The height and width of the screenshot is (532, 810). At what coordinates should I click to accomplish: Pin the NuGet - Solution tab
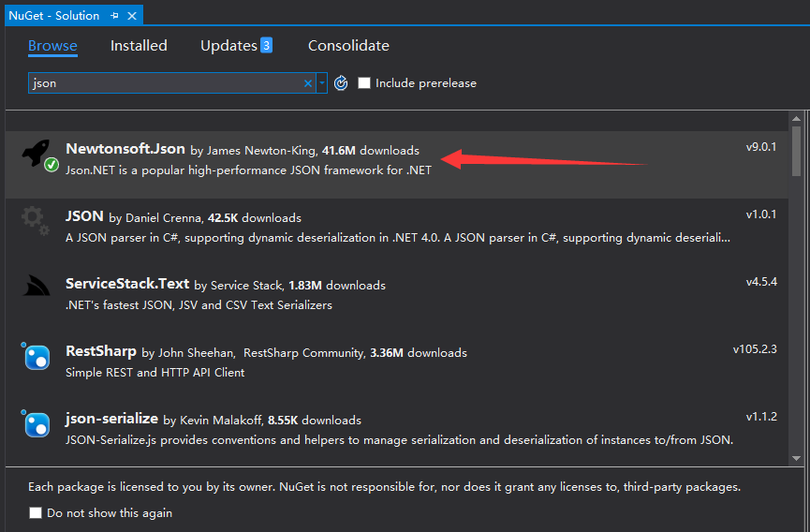[x=114, y=16]
